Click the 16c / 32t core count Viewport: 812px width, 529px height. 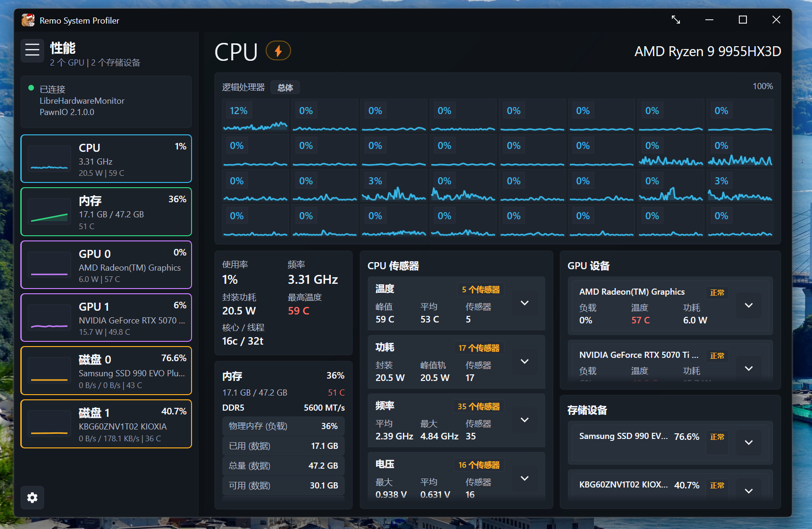point(243,341)
